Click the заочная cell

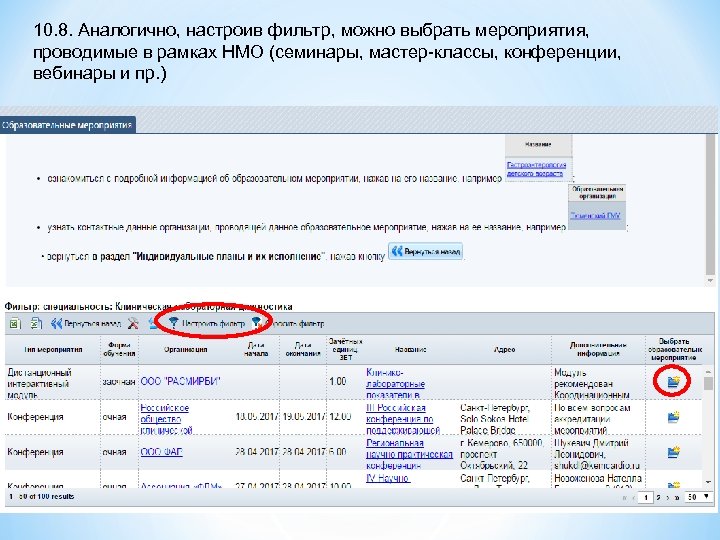pos(118,382)
